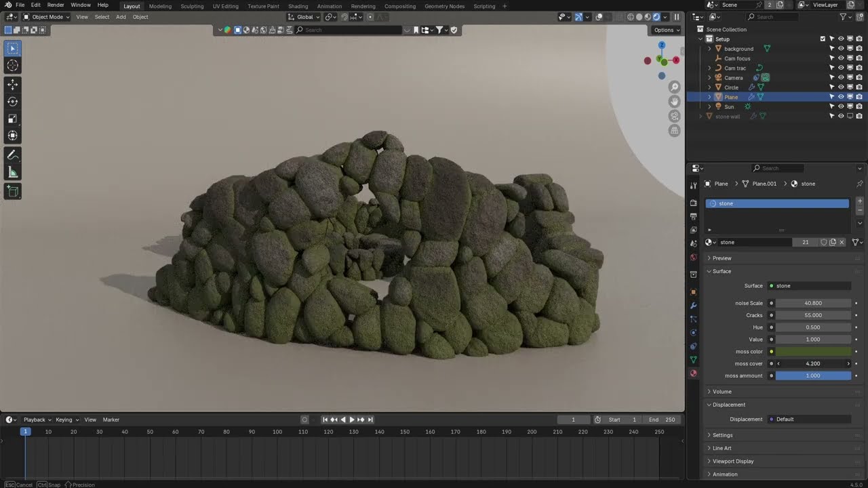This screenshot has height=488, width=868.
Task: Open the Particles properties tab
Action: tap(693, 319)
